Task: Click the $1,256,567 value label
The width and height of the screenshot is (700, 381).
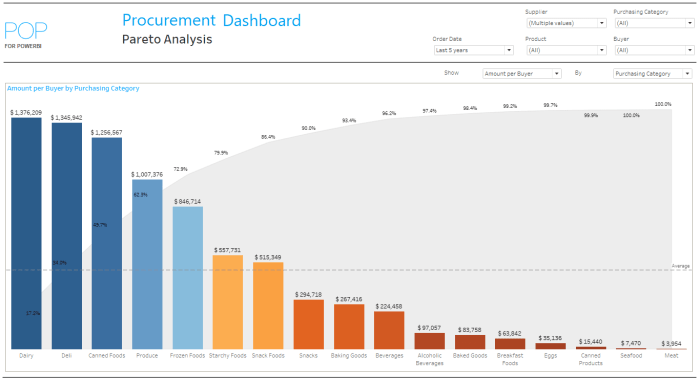Action: 106,133
